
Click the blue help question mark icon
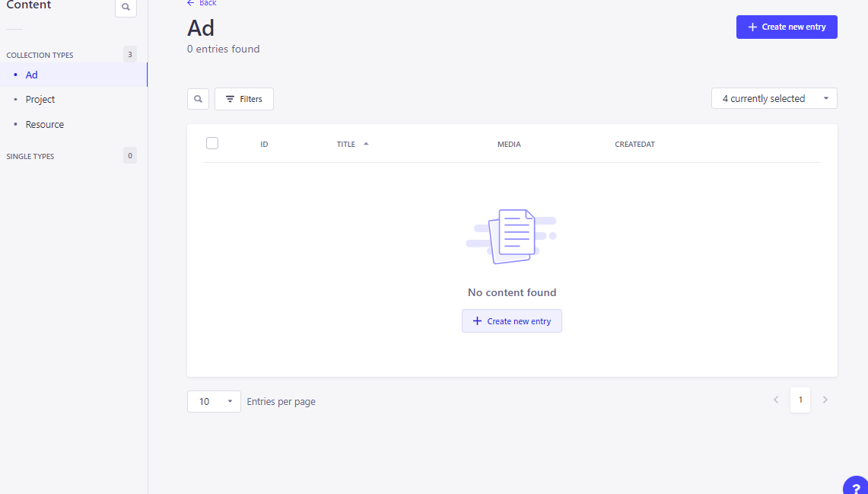click(x=857, y=488)
